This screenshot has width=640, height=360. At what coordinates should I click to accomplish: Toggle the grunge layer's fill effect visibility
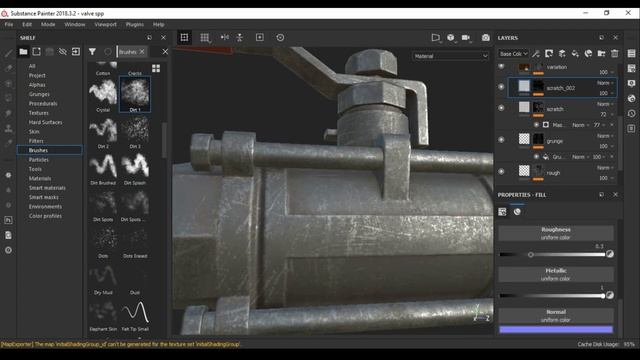tap(536, 157)
